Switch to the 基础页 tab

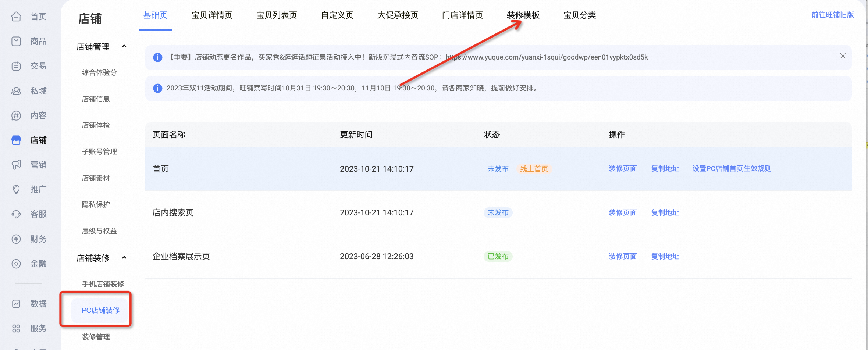[155, 15]
